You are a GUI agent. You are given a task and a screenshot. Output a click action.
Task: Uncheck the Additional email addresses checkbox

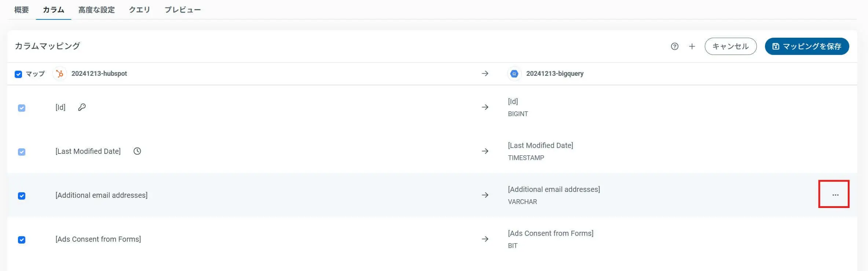22,196
